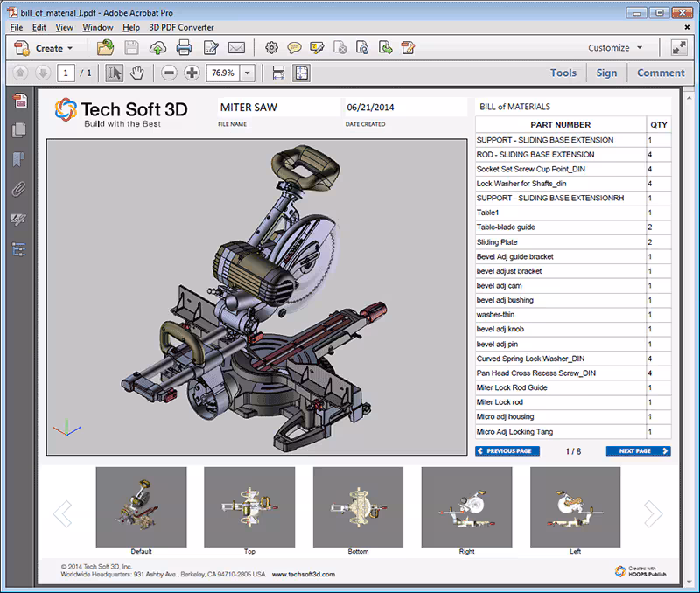
Task: Click the email envelope icon
Action: 236,48
